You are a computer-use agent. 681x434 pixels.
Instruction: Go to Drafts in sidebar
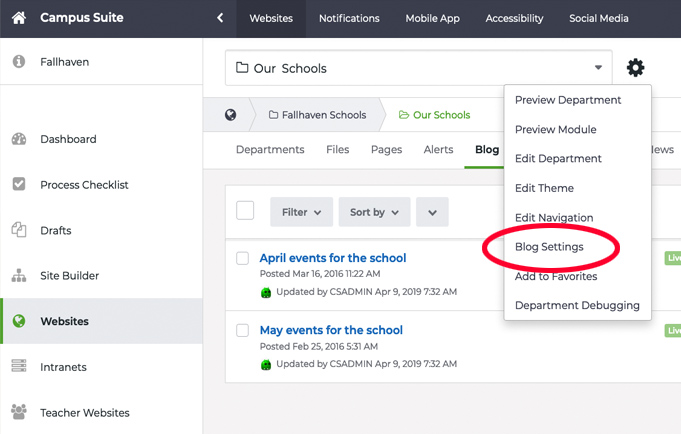click(x=57, y=230)
